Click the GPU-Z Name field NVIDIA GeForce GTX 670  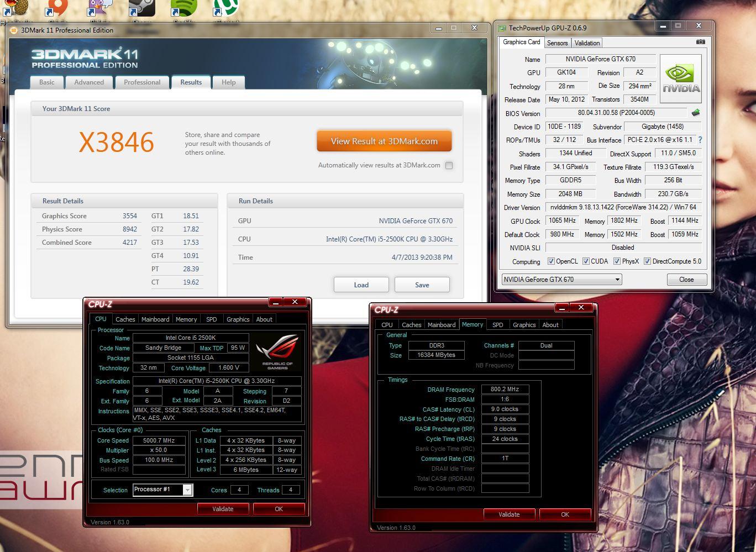click(600, 59)
